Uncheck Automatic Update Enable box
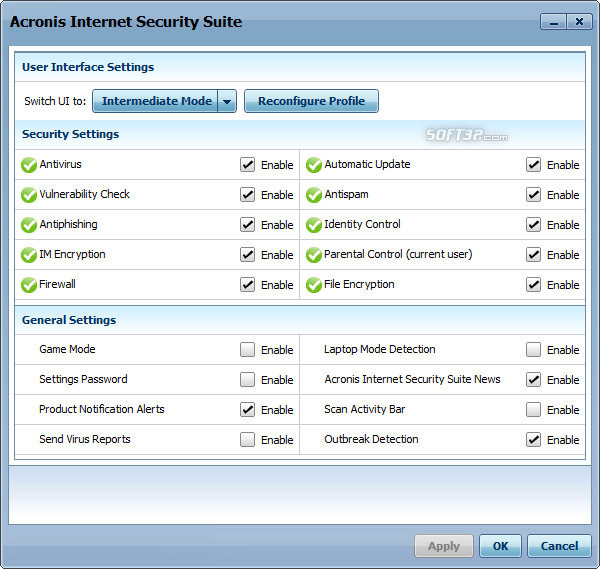 [x=533, y=165]
